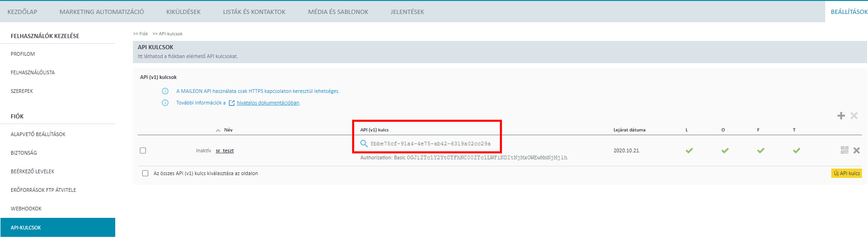The width and height of the screenshot is (868, 242).
Task: Click API (v1) kulcs column header
Action: pyautogui.click(x=375, y=130)
